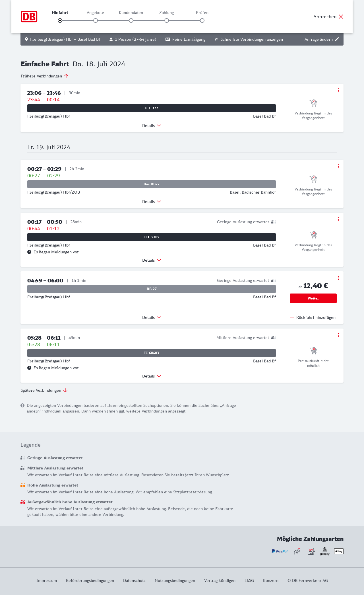Open three-dot menu for RB 27 connection
This screenshot has width=364, height=595.
(338, 278)
